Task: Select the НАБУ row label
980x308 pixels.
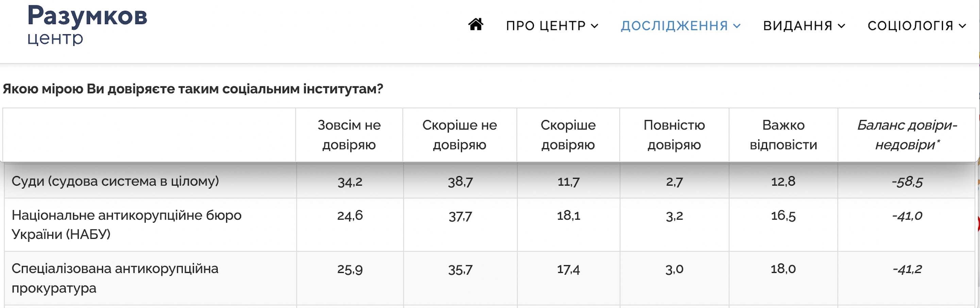Action: tap(126, 225)
